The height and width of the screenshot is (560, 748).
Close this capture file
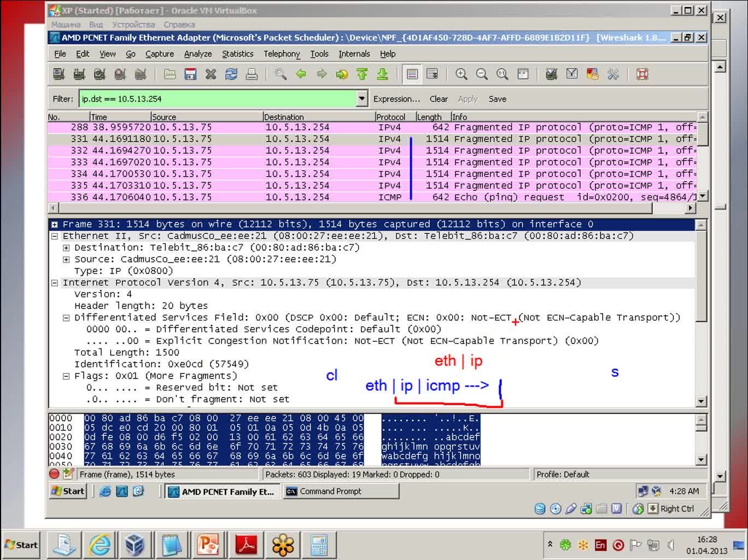(x=211, y=74)
